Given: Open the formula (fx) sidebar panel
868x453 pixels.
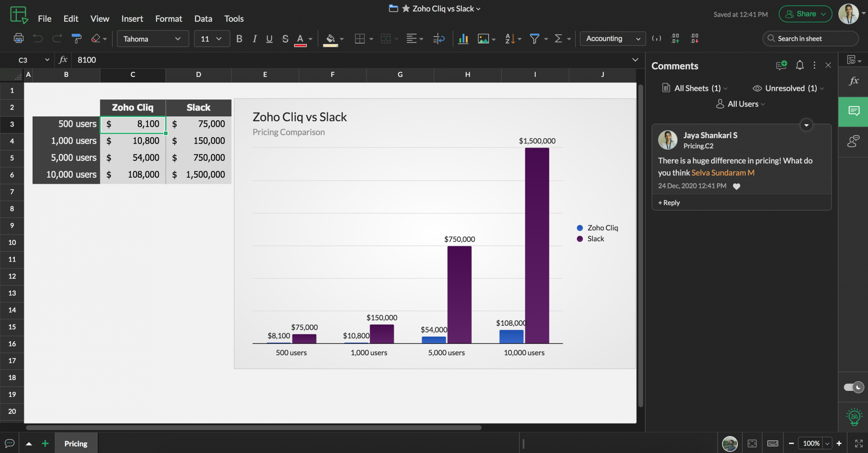Looking at the screenshot, I should (x=853, y=80).
